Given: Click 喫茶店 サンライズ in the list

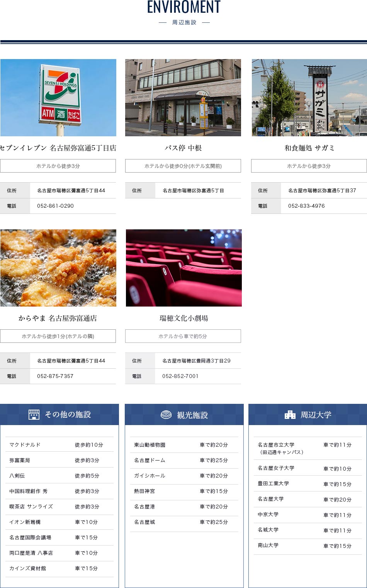Looking at the screenshot, I should pos(31,507).
